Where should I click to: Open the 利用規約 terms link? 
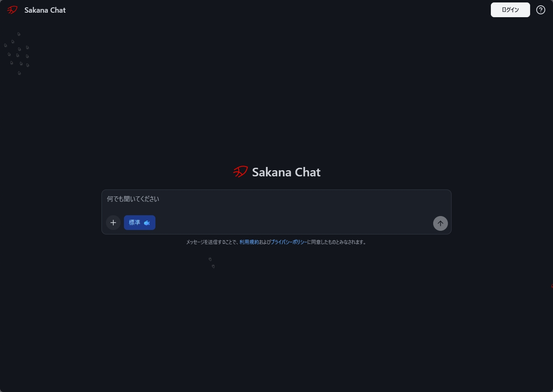click(249, 242)
